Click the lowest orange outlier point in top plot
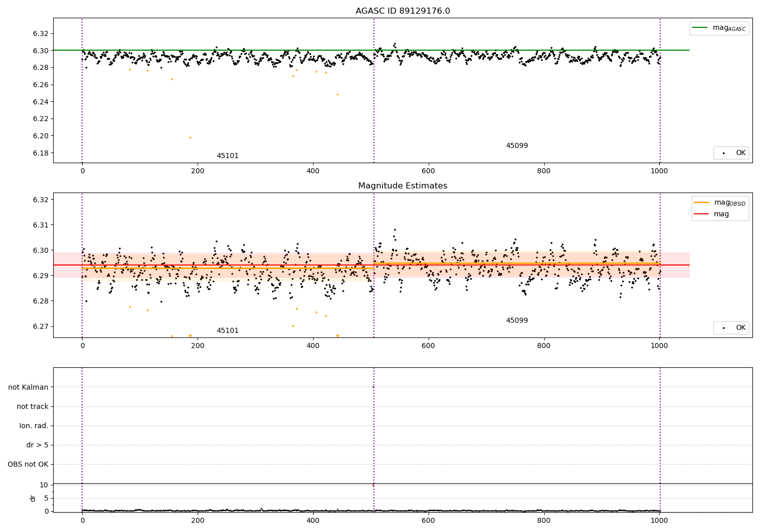This screenshot has width=760, height=532. 190,137
